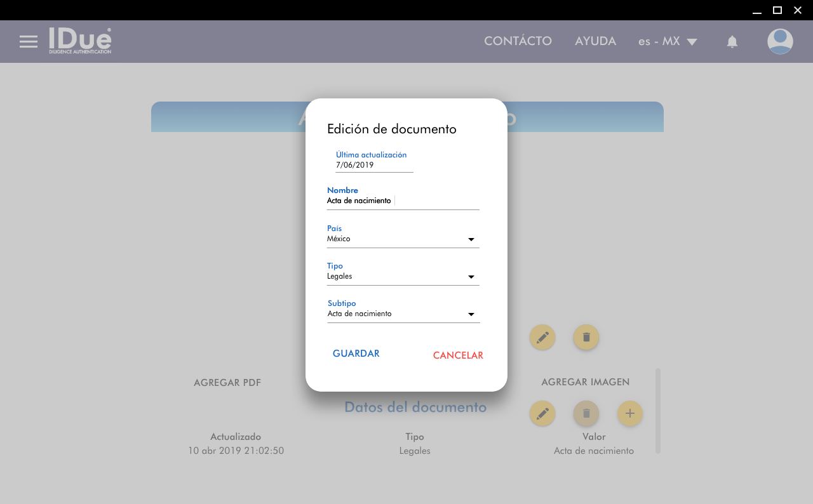Click the AGREGAR IMAGEN button
The width and height of the screenshot is (813, 504).
click(585, 382)
